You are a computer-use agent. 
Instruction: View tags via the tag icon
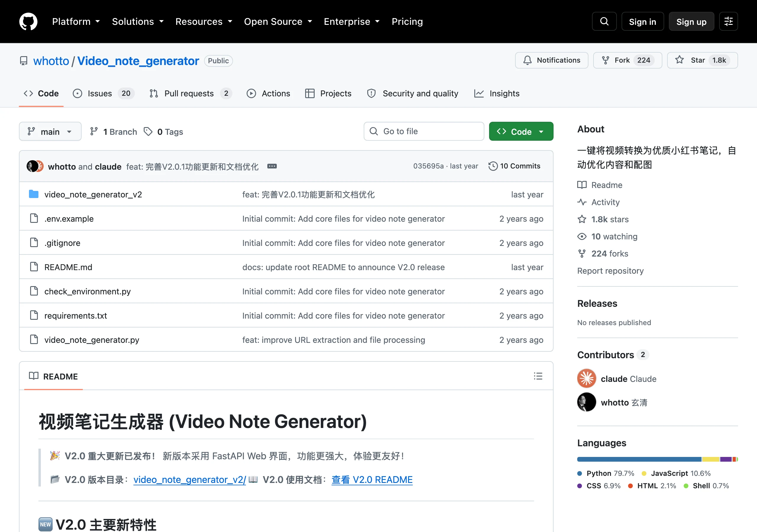click(x=148, y=132)
